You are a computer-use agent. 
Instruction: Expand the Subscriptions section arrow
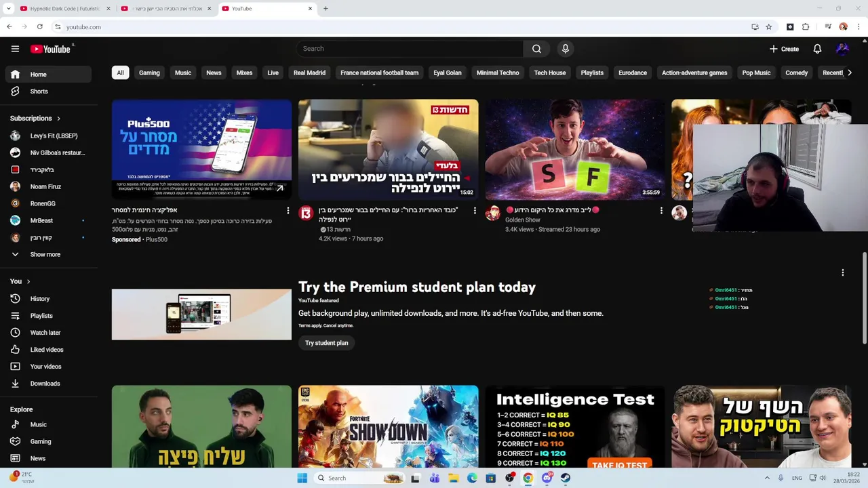pyautogui.click(x=58, y=119)
